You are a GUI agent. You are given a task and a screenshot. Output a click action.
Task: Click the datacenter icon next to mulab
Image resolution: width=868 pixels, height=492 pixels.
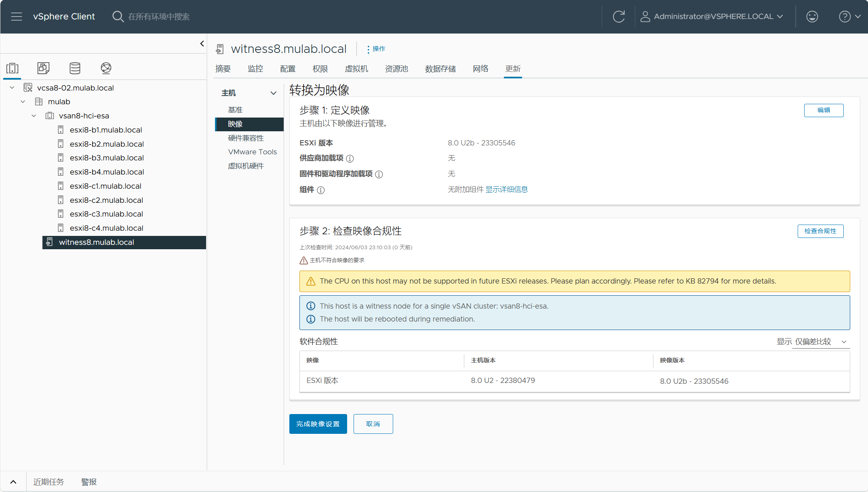39,101
